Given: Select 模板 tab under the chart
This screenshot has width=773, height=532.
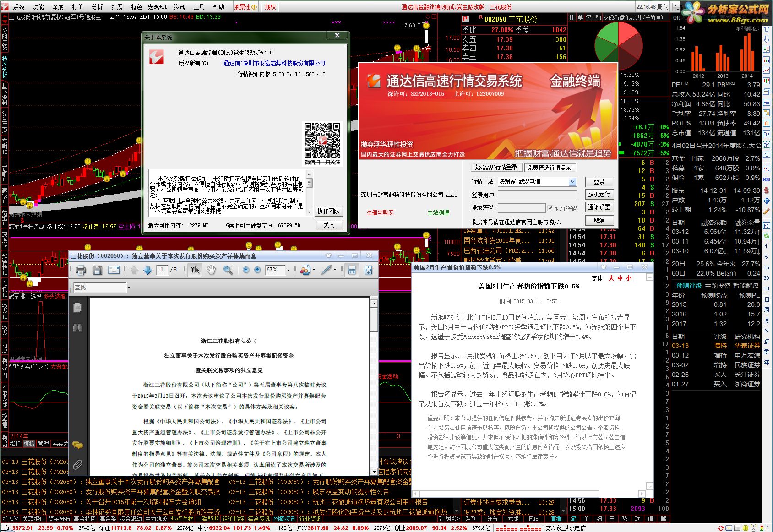Looking at the screenshot, I should pos(29,444).
